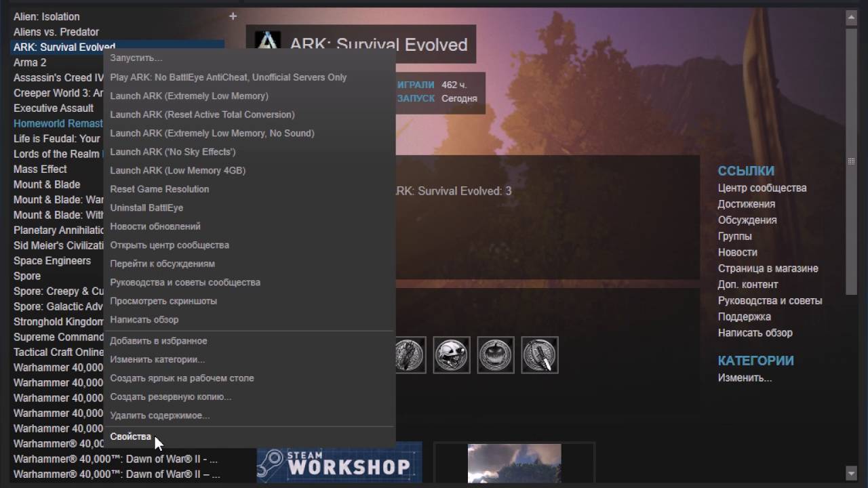The height and width of the screenshot is (488, 868).
Task: Click the plus icon next to Alien: Isolation
Action: point(233,16)
